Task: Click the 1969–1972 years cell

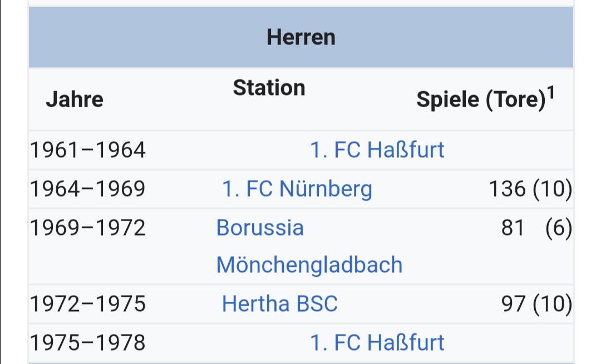Action: pos(87,228)
